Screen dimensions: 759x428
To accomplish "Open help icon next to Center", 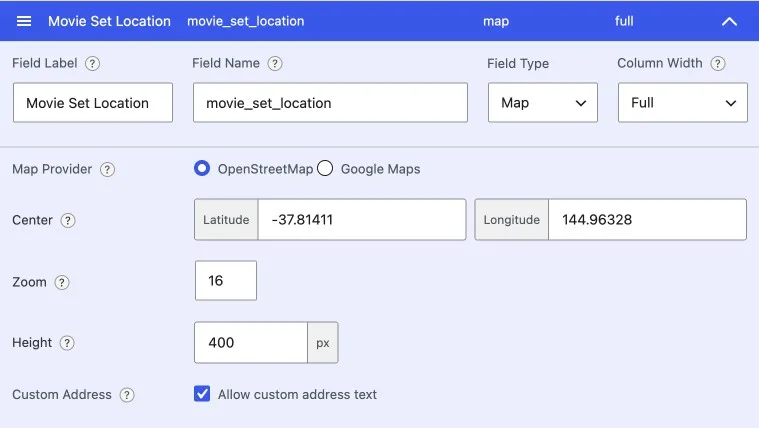I will pos(68,221).
